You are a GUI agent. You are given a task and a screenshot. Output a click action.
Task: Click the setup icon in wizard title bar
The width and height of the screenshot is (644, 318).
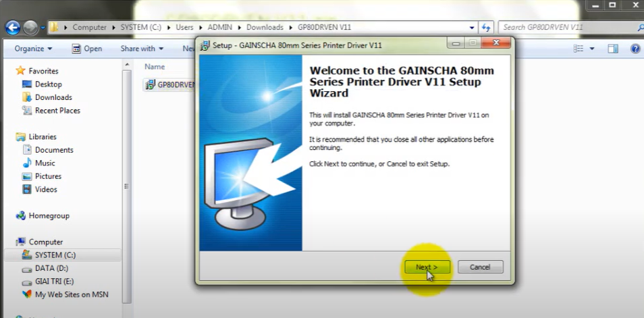tap(205, 45)
